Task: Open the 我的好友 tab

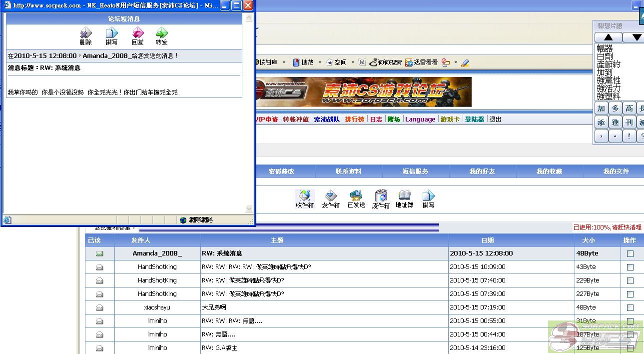Action: (482, 171)
